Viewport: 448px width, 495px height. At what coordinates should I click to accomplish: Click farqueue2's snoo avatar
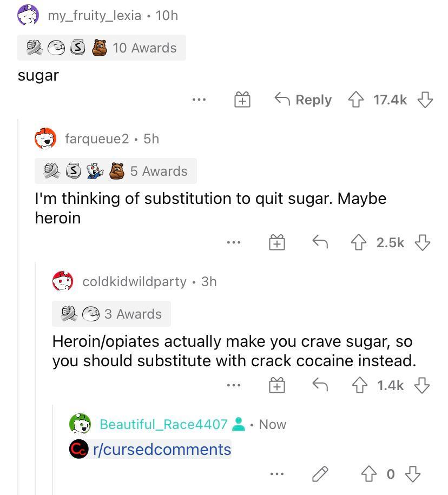(x=46, y=138)
